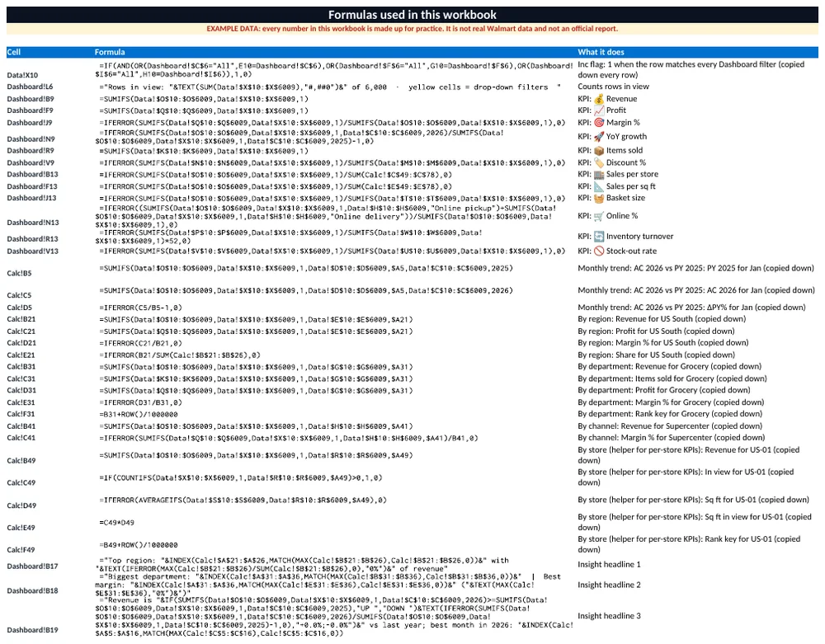The image size is (825, 644).
Task: Click the chart icon beside Profit
Action: [x=599, y=110]
